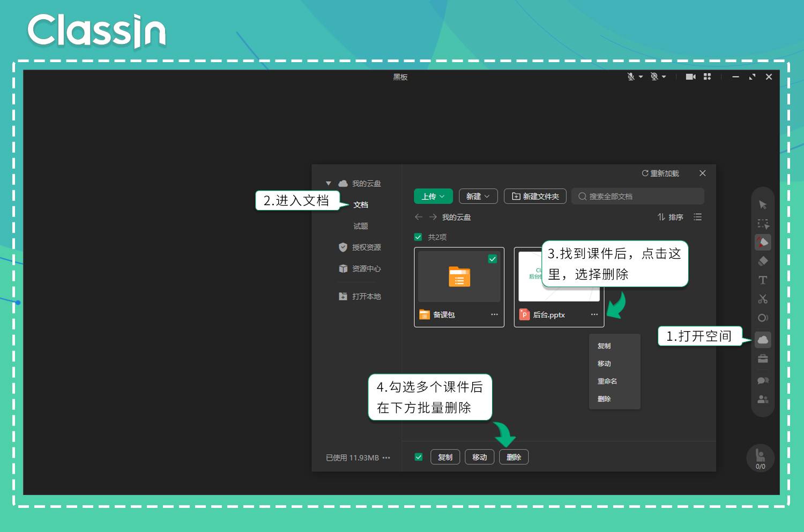The width and height of the screenshot is (804, 532).
Task: Open the 排序 sort control
Action: 671,217
